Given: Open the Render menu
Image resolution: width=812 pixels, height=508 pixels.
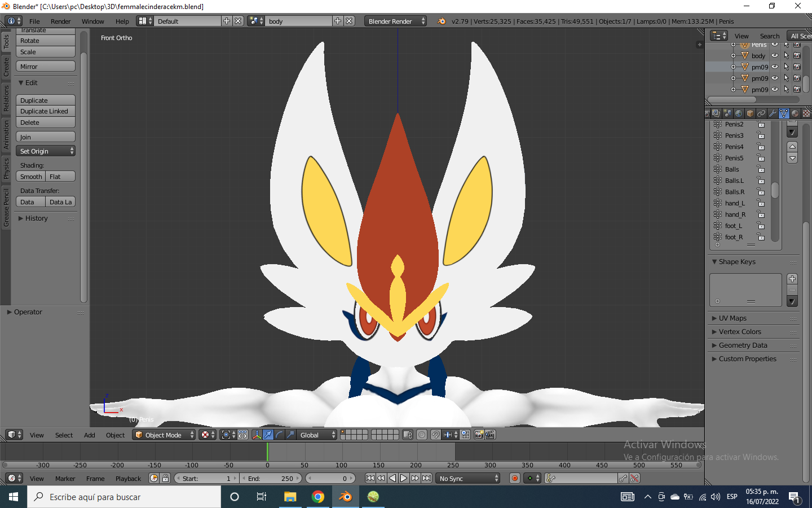Looking at the screenshot, I should [x=60, y=21].
